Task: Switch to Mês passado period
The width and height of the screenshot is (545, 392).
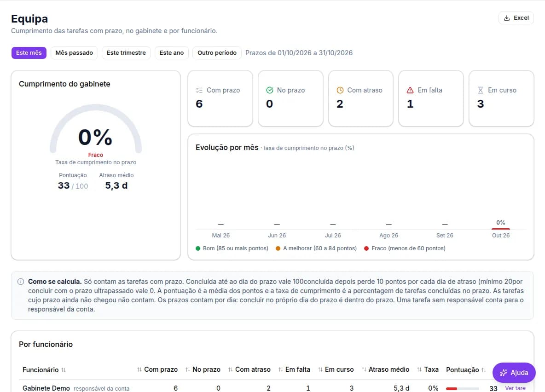Action: (x=74, y=53)
